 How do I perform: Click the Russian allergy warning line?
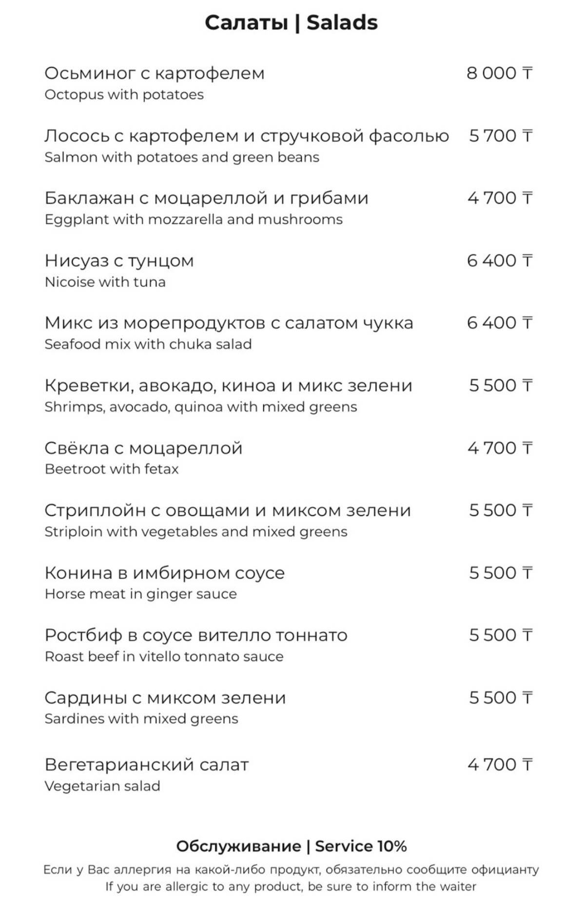point(291,869)
